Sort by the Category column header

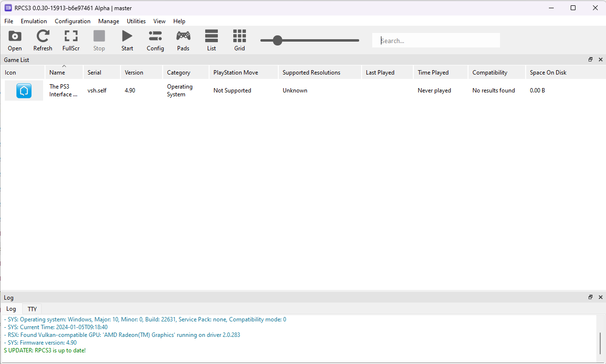click(185, 73)
